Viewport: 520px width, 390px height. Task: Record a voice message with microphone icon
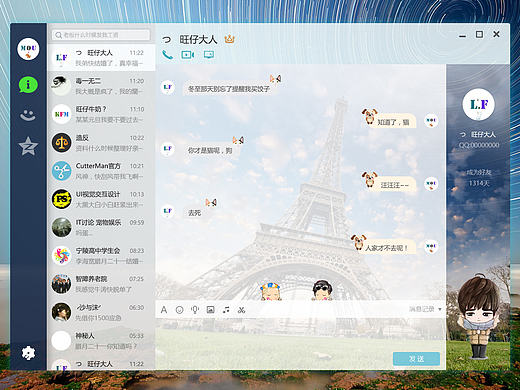[x=195, y=310]
